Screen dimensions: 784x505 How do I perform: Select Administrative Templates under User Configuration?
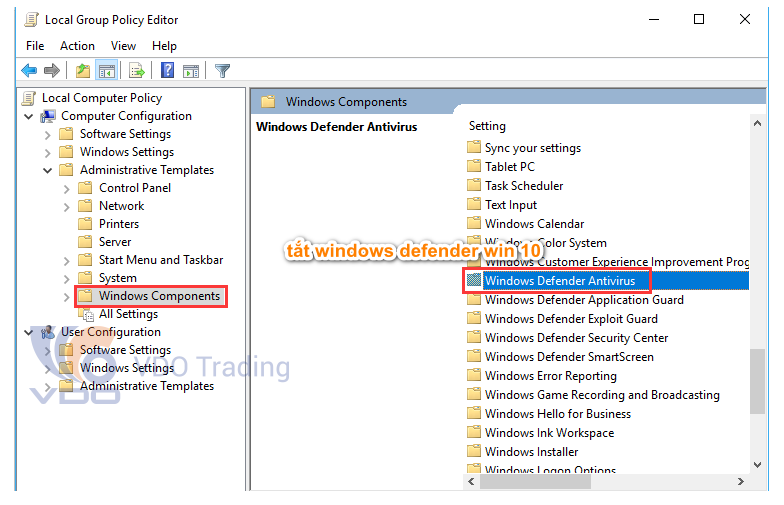coord(146,386)
